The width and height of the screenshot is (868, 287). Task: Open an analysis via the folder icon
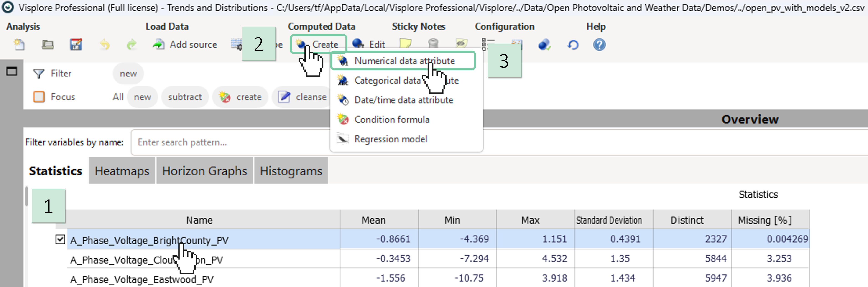pos(48,44)
